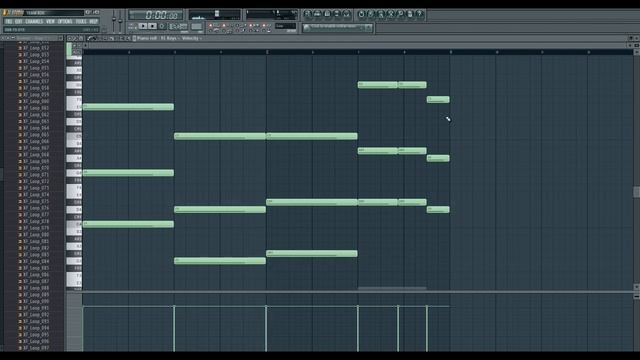Click the piano keyboard icon before Piano roll title
This screenshot has width=640, height=360.
click(x=134, y=38)
